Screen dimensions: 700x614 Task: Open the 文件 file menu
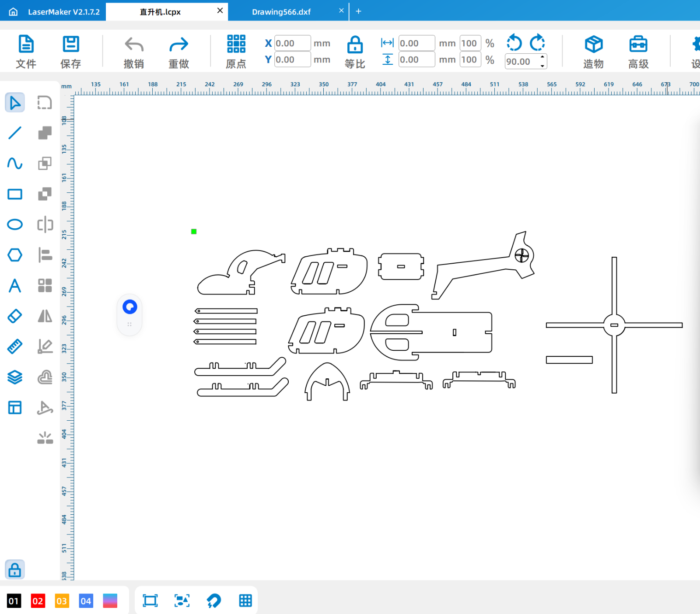(26, 52)
